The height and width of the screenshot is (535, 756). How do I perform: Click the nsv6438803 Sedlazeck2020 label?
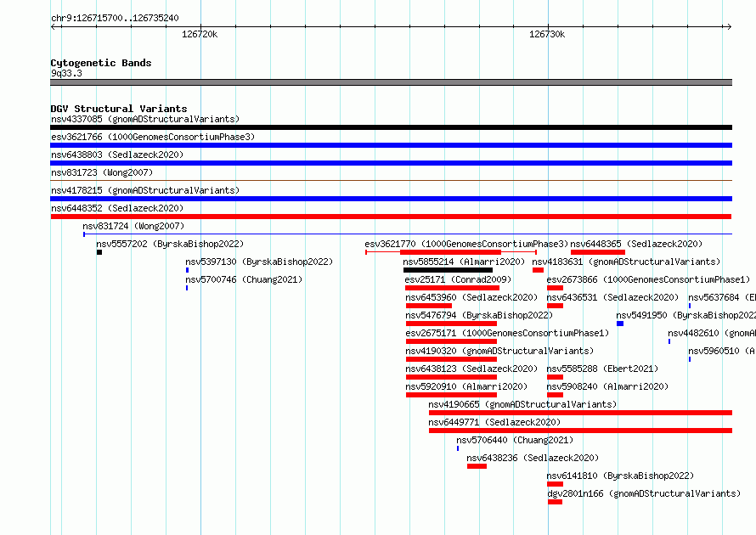[117, 155]
